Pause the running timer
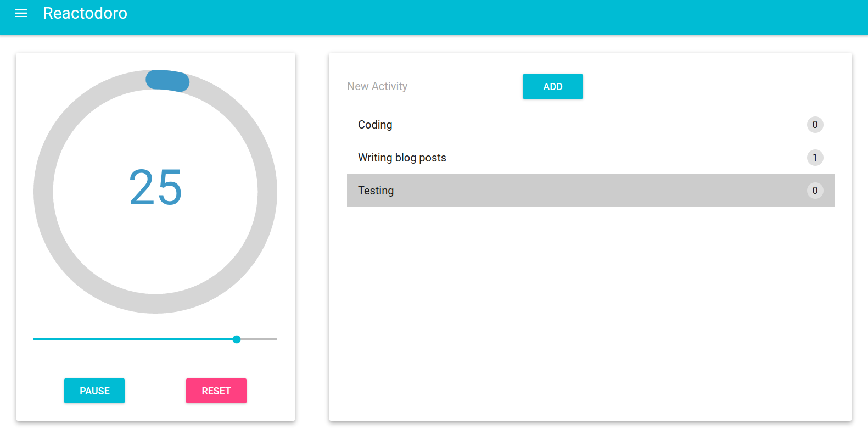Image resolution: width=868 pixels, height=435 pixels. pos(94,391)
